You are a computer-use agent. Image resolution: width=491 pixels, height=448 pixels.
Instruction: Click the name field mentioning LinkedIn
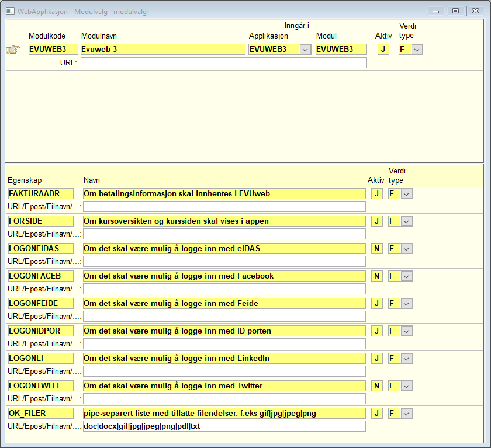click(224, 359)
